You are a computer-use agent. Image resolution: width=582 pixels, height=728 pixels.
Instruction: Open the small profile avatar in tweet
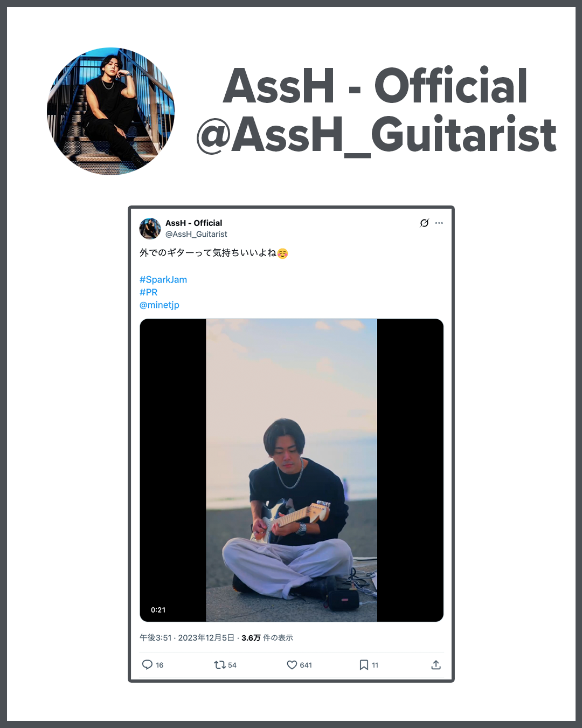coord(150,228)
